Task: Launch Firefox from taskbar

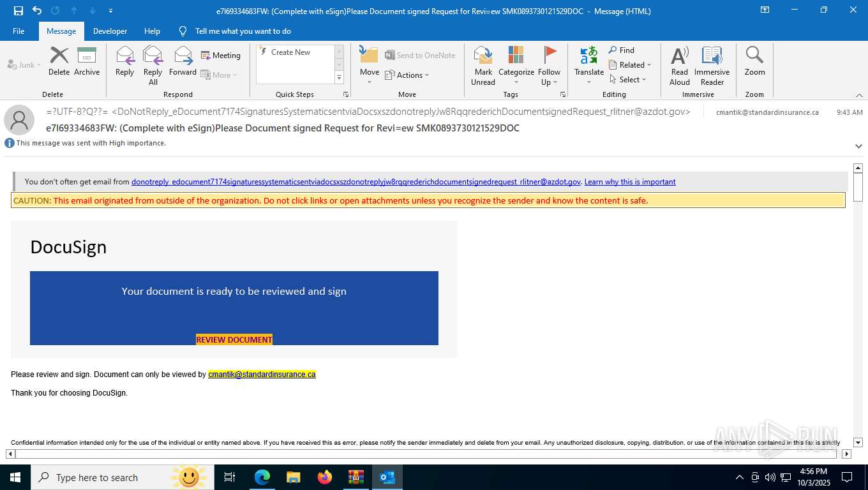Action: coord(325,477)
